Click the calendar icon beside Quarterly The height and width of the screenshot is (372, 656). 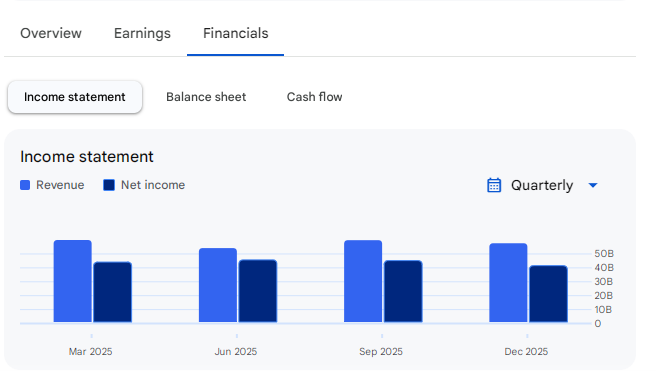(494, 185)
